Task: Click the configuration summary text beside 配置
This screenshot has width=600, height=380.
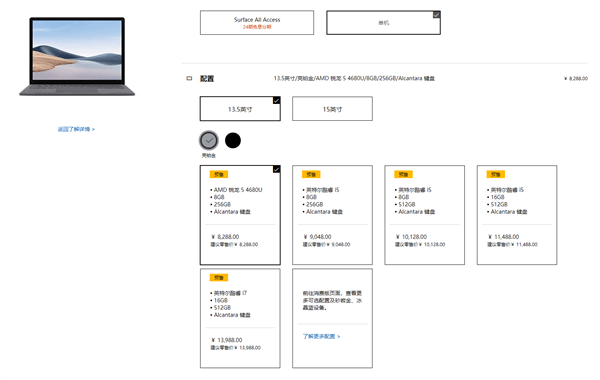Action: [354, 78]
